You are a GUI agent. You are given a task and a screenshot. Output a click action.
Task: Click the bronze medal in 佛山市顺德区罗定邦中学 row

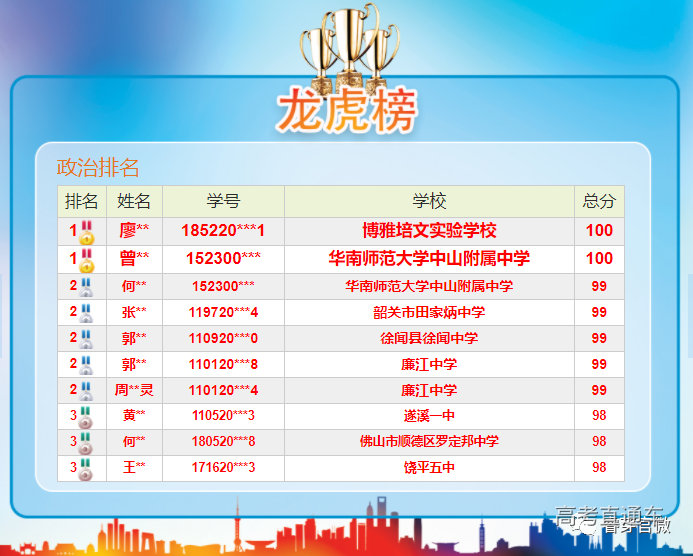[86, 442]
